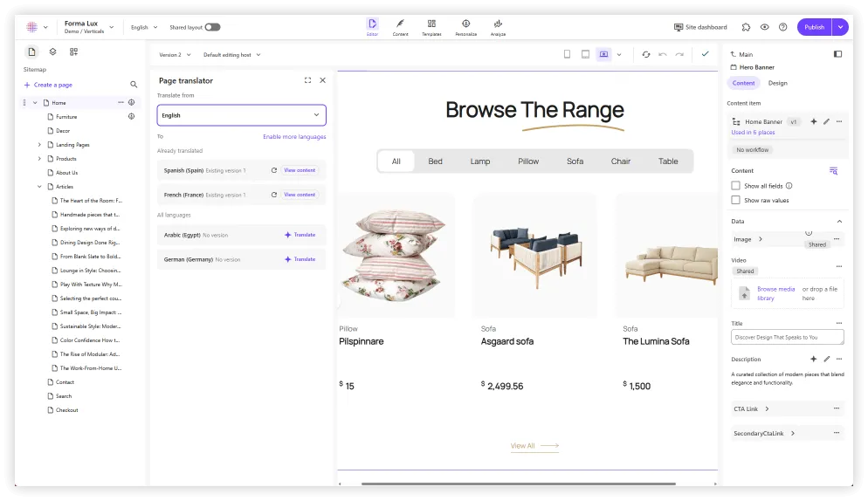The height and width of the screenshot is (501, 868).
Task: Expand the Page translator panel fullscreen
Action: (307, 80)
